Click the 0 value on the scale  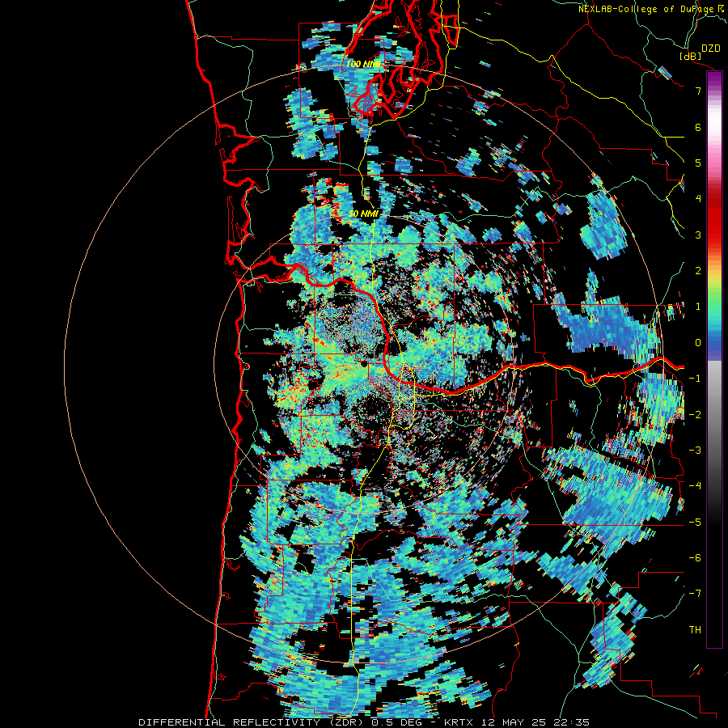(698, 343)
